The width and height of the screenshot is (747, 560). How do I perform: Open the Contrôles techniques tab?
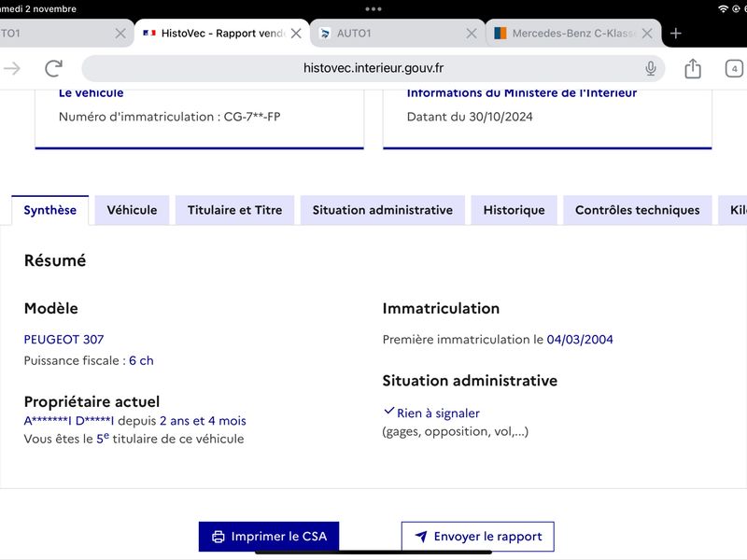638,210
